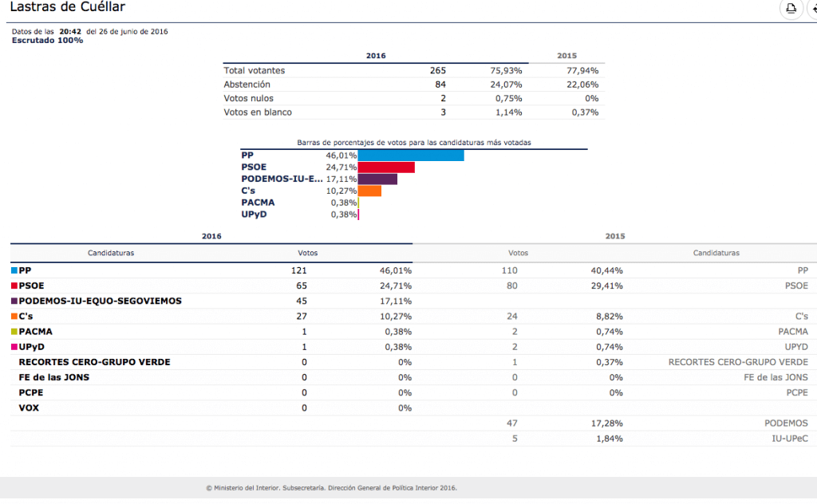The width and height of the screenshot is (817, 504).
Task: Click the left Candidaturas column header
Action: pos(111,253)
